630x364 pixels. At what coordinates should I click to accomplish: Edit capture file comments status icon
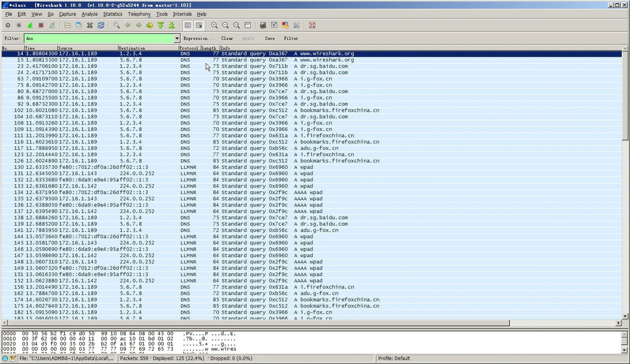click(13, 359)
